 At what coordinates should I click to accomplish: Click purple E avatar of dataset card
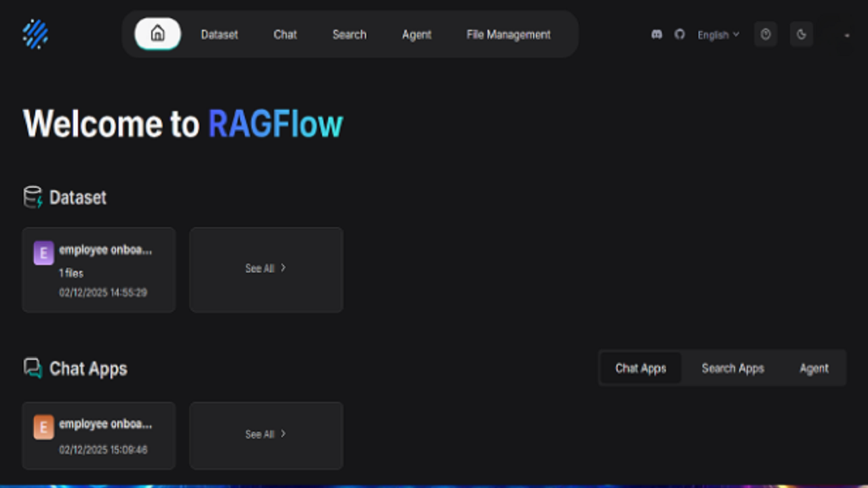(43, 253)
